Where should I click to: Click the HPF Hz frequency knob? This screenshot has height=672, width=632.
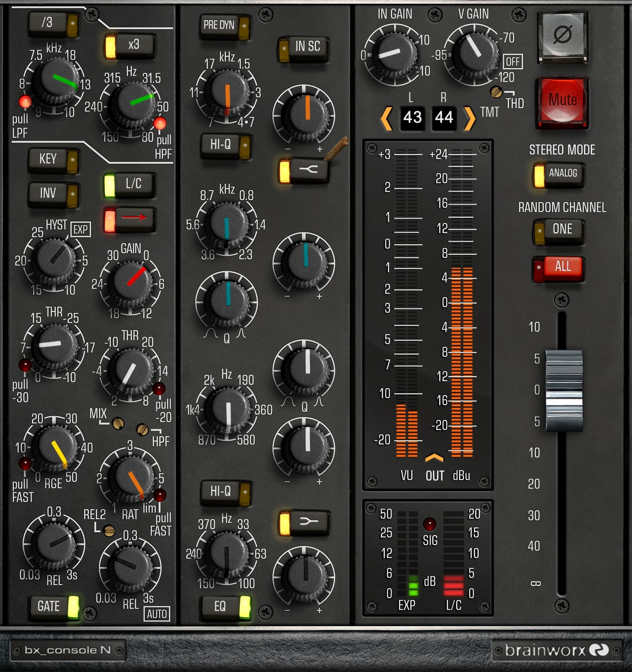[x=132, y=105]
